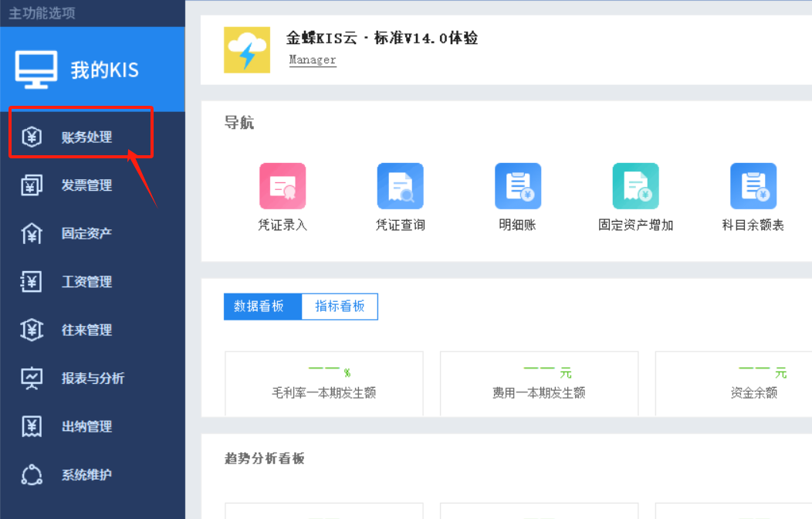812x519 pixels.
Task: Select 往来管理 menu label
Action: pyautogui.click(x=86, y=330)
